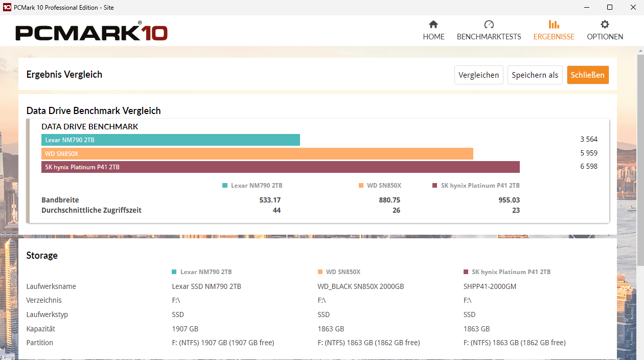Click the WD SN850X label in the Storage header

343,272
